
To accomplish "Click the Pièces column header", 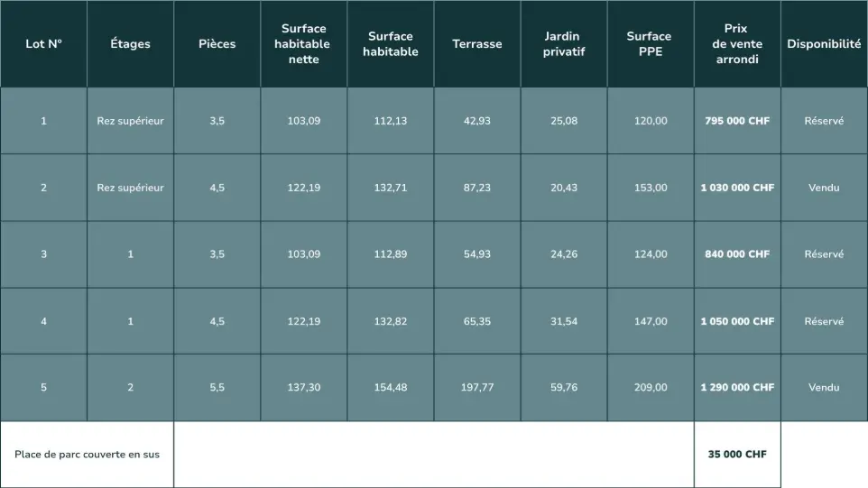I will (217, 43).
